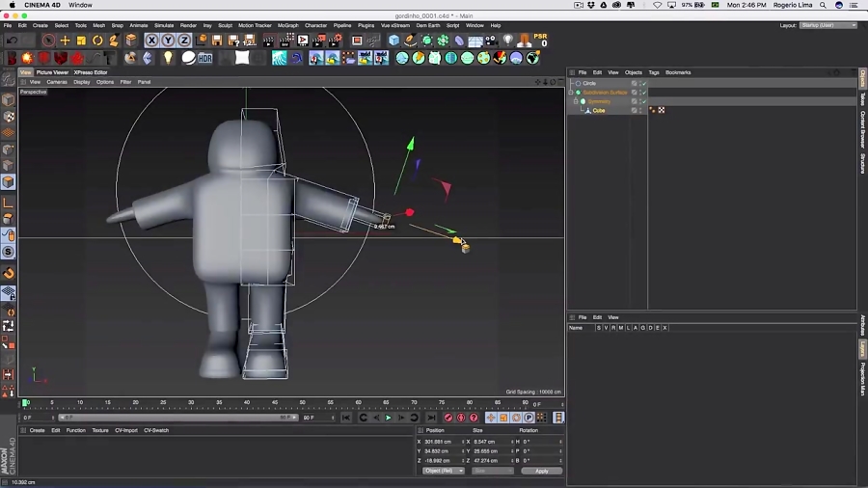The width and height of the screenshot is (868, 488).
Task: Toggle Circle object enabled checkmark
Action: pos(644,84)
